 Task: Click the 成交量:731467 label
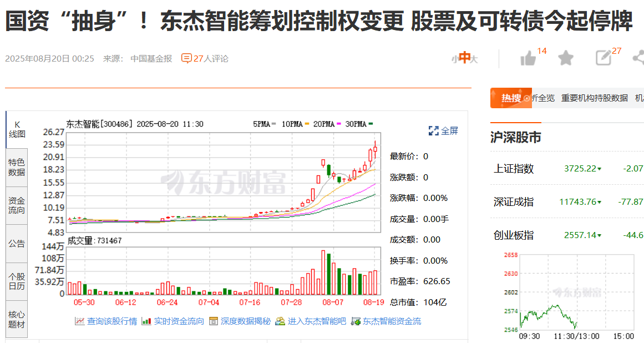point(94,241)
